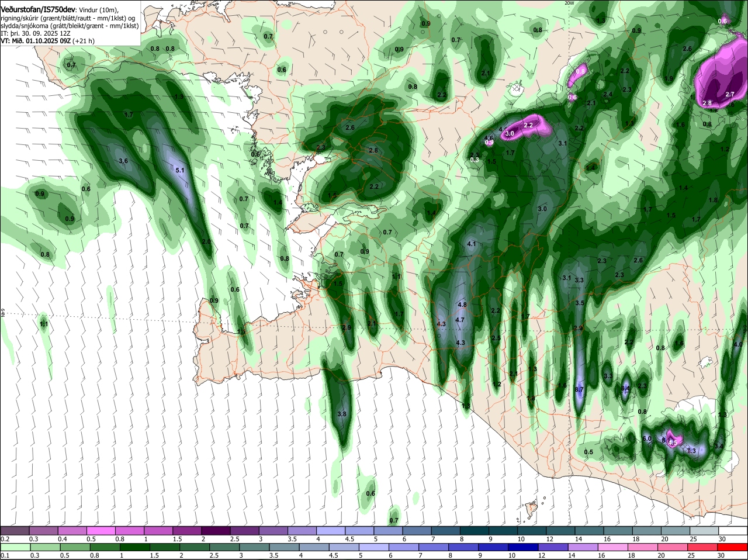Select the darkest green swatch labeled 1 in the bottom legend row
Screen dimensions: 748x560
[x=134, y=547]
